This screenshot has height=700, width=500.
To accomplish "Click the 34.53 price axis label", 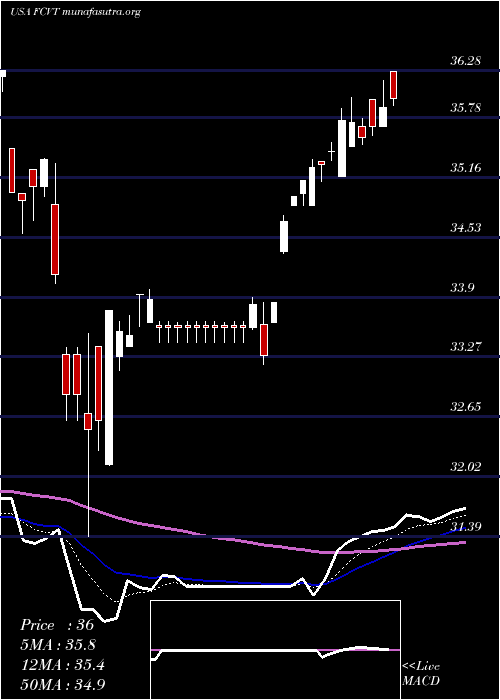I will click(465, 228).
